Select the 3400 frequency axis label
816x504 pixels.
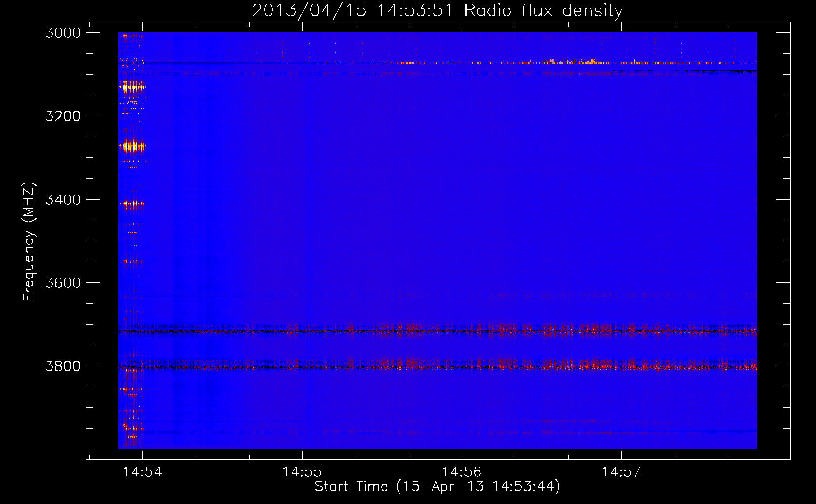click(x=63, y=200)
